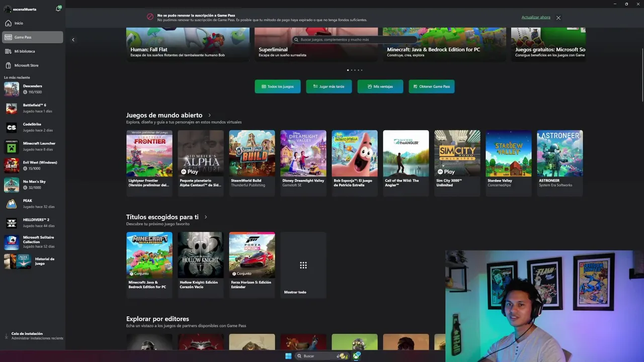Click Todos los juegos button
The height and width of the screenshot is (362, 644).
pyautogui.click(x=278, y=86)
